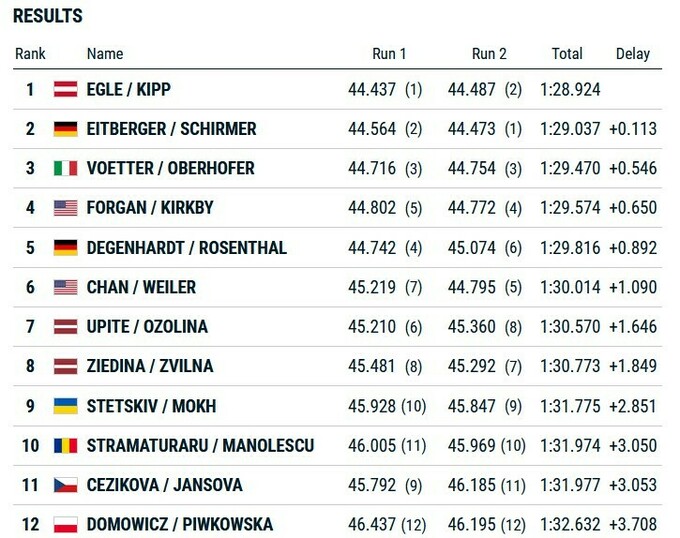Image resolution: width=680 pixels, height=538 pixels.
Task: Click the Romanian flag beside Stramaturaru / Manolescu
Action: pos(65,446)
